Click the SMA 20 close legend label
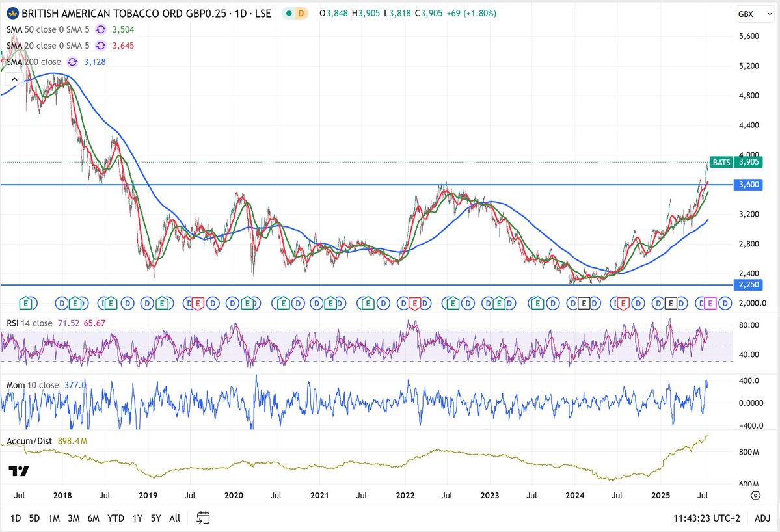Screen dimensions: 780x532 pyautogui.click(x=48, y=46)
